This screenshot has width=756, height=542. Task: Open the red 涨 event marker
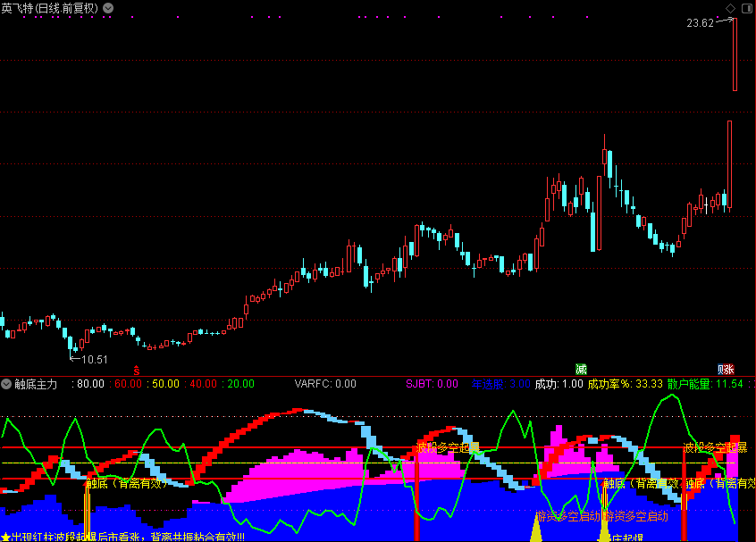pos(728,370)
